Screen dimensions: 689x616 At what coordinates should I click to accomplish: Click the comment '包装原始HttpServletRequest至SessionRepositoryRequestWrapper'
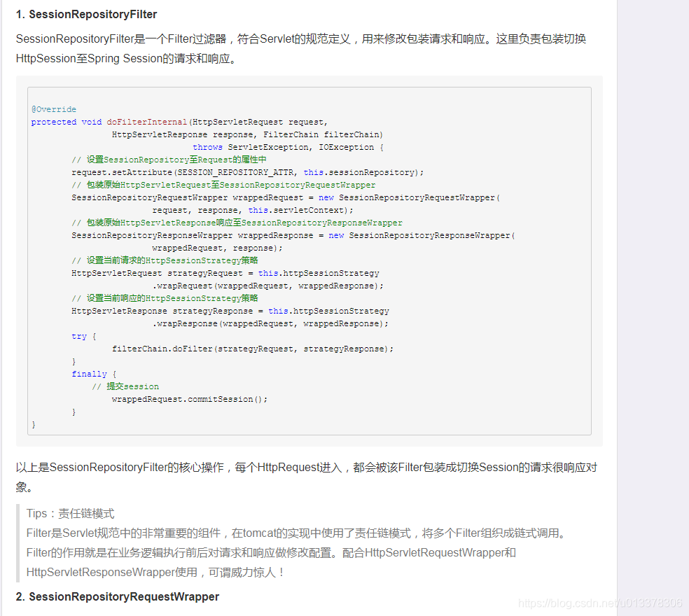coord(223,185)
